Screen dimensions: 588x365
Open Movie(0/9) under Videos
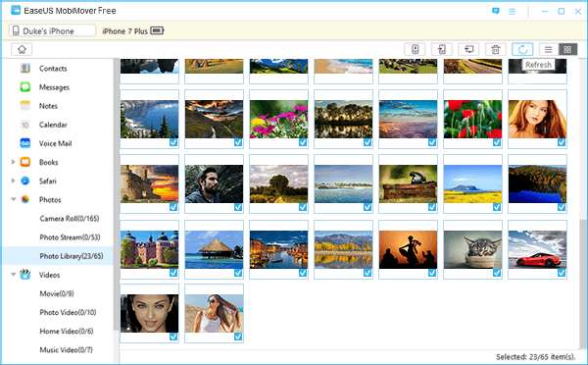tap(57, 293)
